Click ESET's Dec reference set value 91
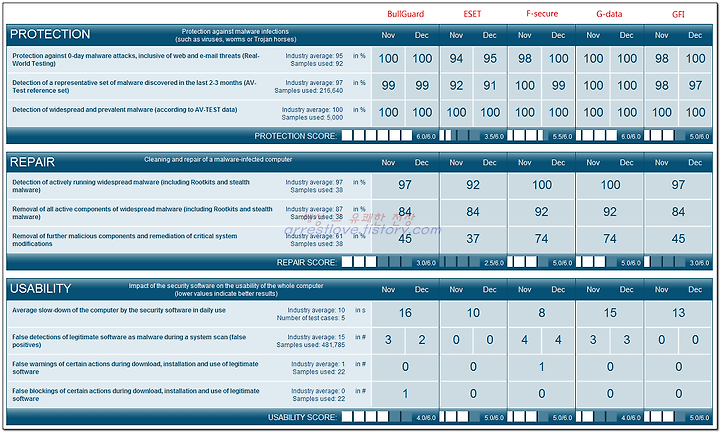This screenshot has height=432, width=720. pos(489,85)
